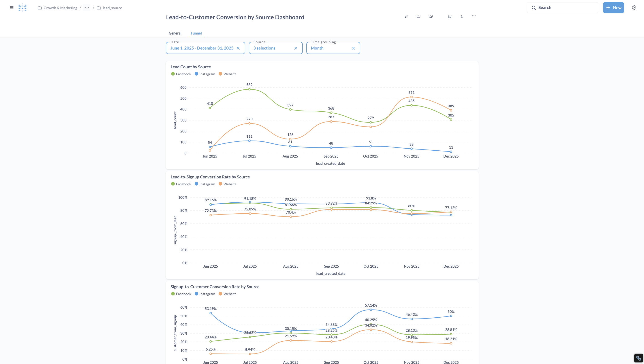The height and width of the screenshot is (364, 644).
Task: Click inside the Search field
Action: 563,7
